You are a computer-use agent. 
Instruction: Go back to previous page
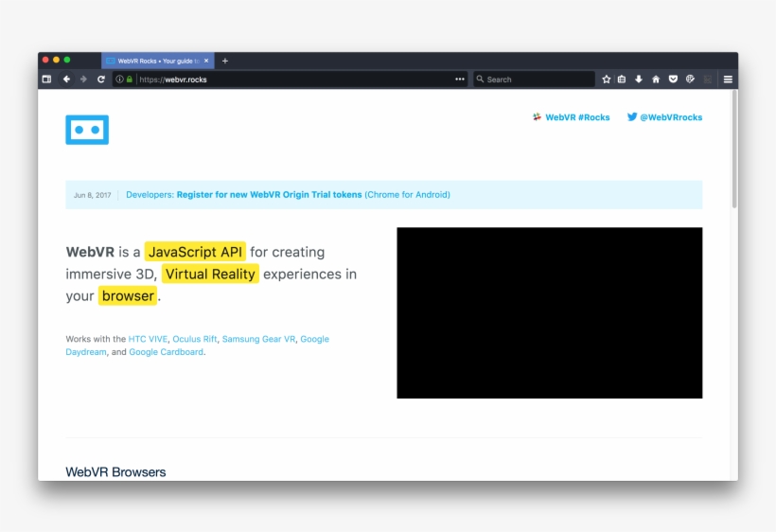pos(66,80)
